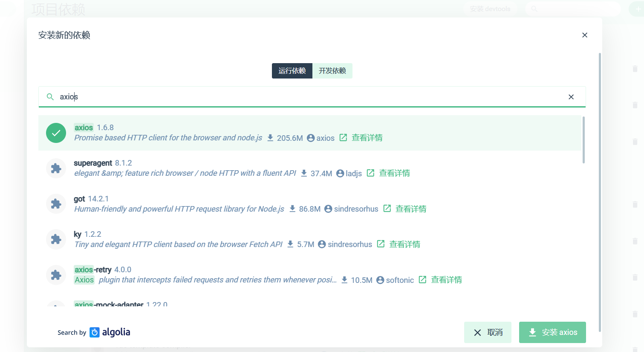Click the axios author avatar icon
Viewport: 644px width, 352px height.
tap(311, 138)
